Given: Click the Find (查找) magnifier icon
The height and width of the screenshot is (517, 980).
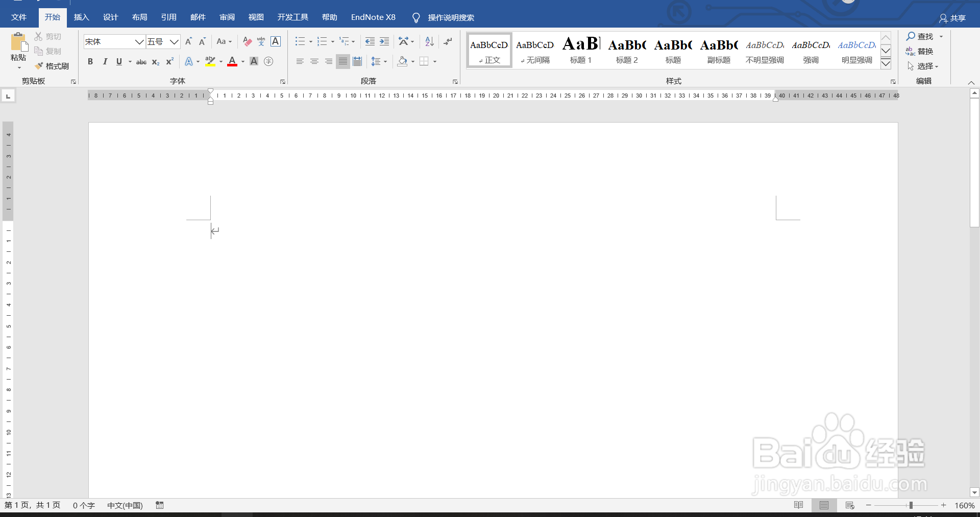Looking at the screenshot, I should click(911, 36).
